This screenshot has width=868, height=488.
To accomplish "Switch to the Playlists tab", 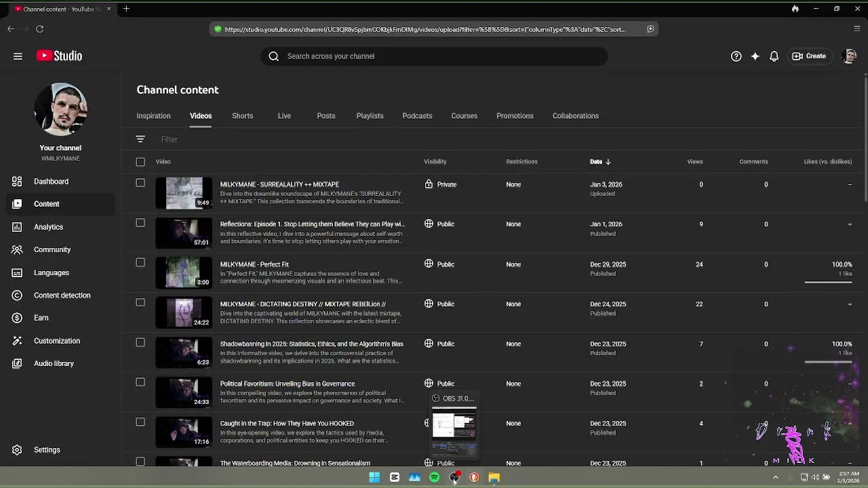I will [370, 116].
